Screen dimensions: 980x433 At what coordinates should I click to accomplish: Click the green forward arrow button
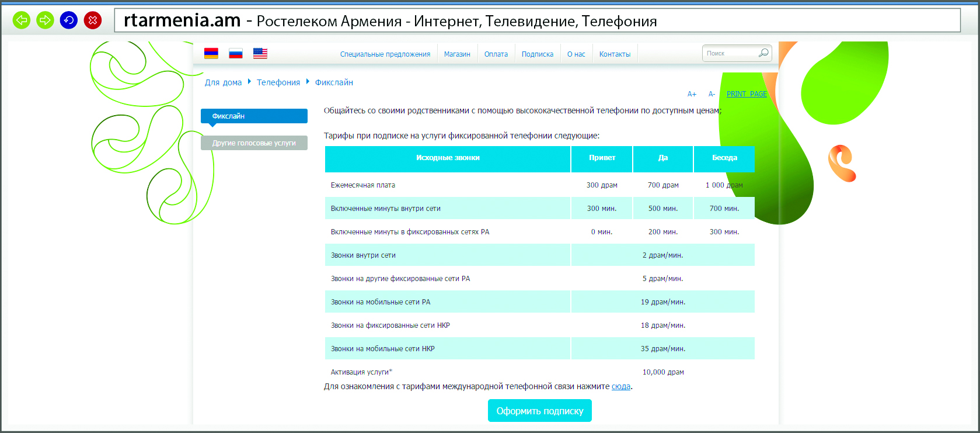click(x=45, y=20)
